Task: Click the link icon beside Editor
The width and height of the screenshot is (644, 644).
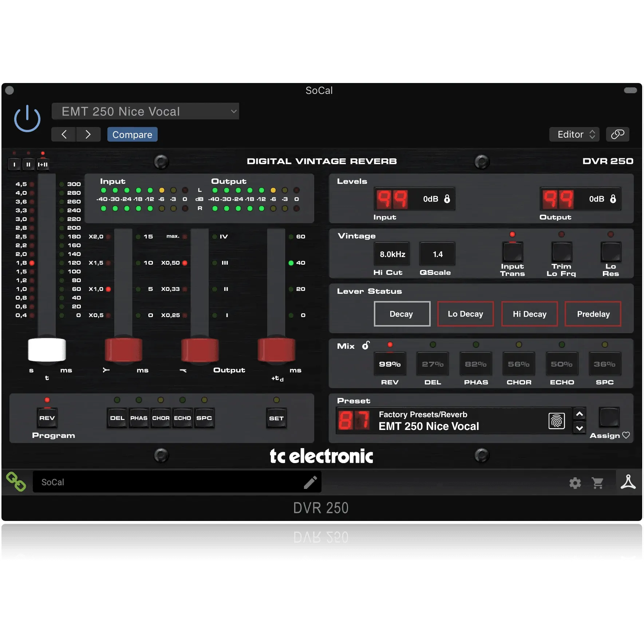Action: (617, 134)
